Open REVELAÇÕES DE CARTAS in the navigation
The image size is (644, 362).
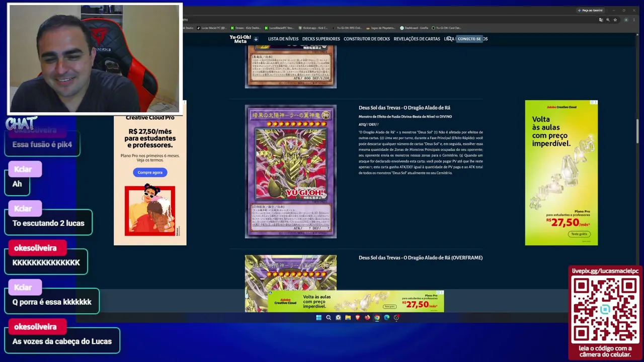coord(417,39)
